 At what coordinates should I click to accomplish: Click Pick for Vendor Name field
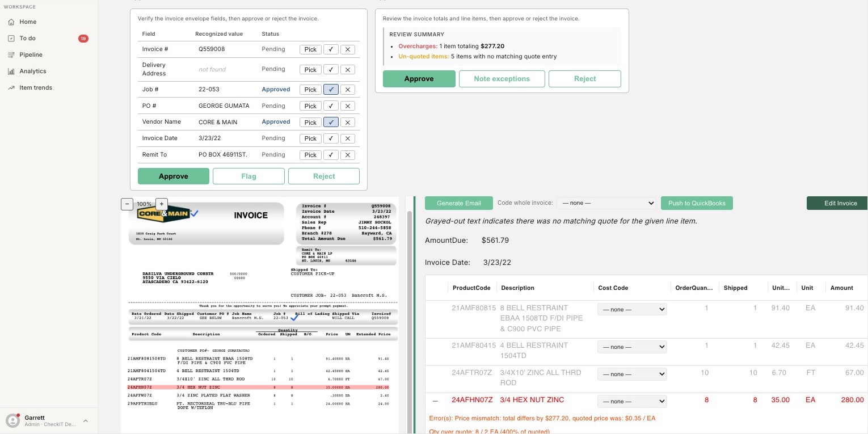(x=310, y=122)
